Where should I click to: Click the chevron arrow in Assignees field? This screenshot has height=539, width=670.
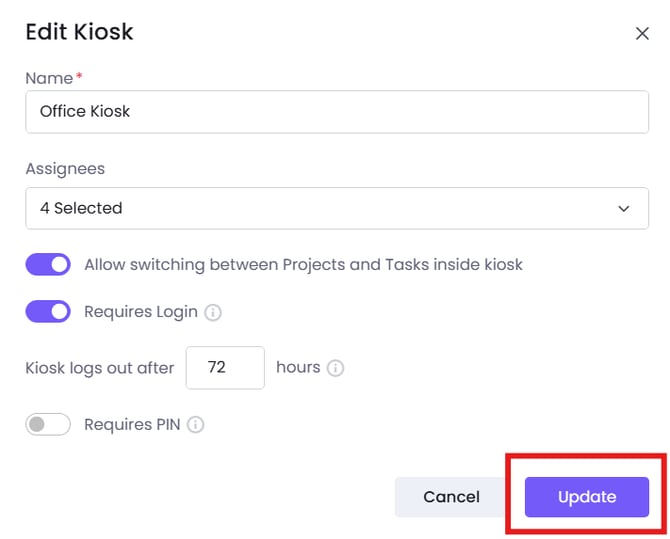pyautogui.click(x=624, y=209)
